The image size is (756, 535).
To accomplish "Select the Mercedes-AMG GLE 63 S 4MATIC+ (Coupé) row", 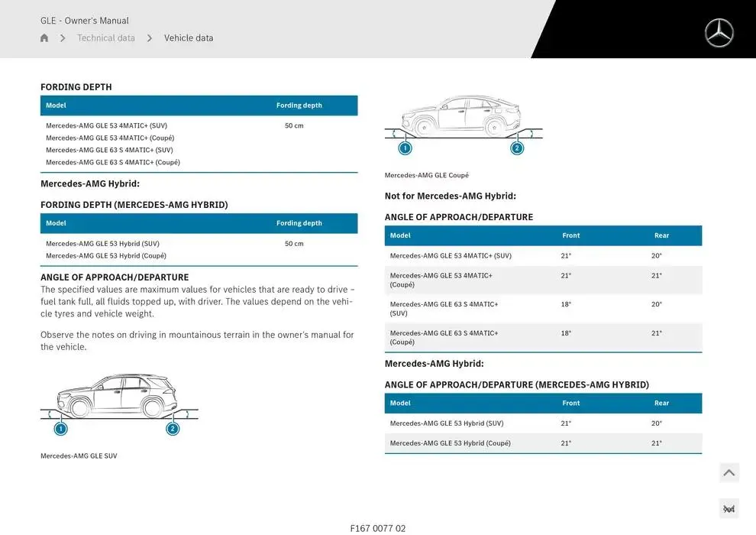I will click(x=443, y=337).
